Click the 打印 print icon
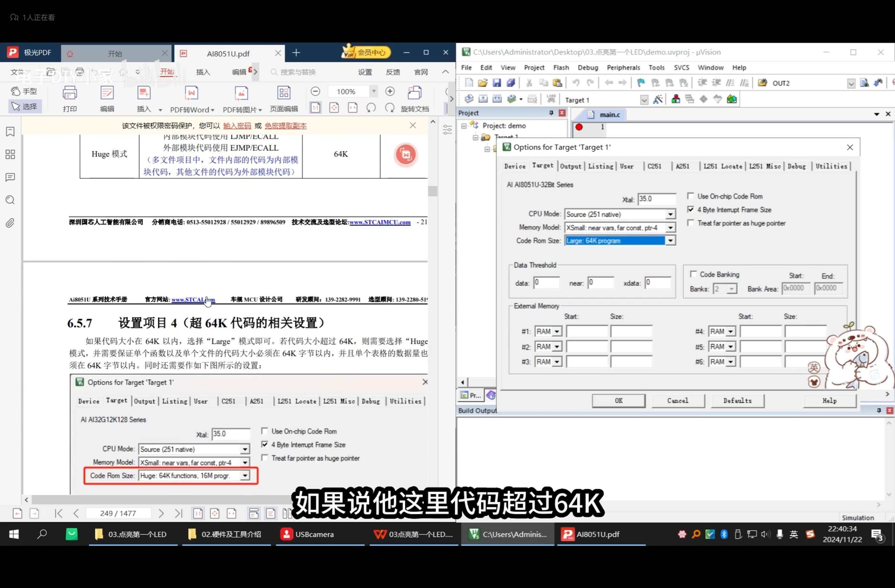The image size is (895, 588). 70,98
